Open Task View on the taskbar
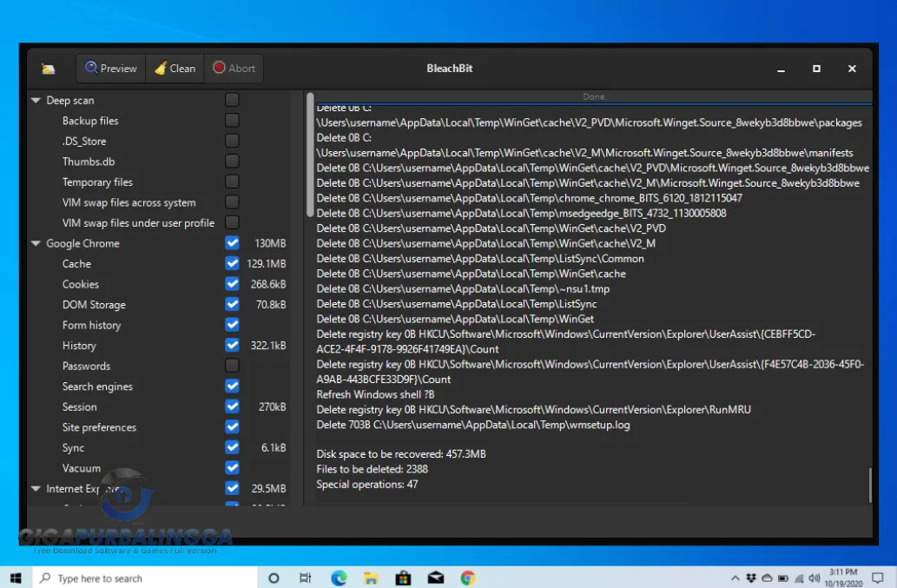The width and height of the screenshot is (897, 588). coord(306,578)
